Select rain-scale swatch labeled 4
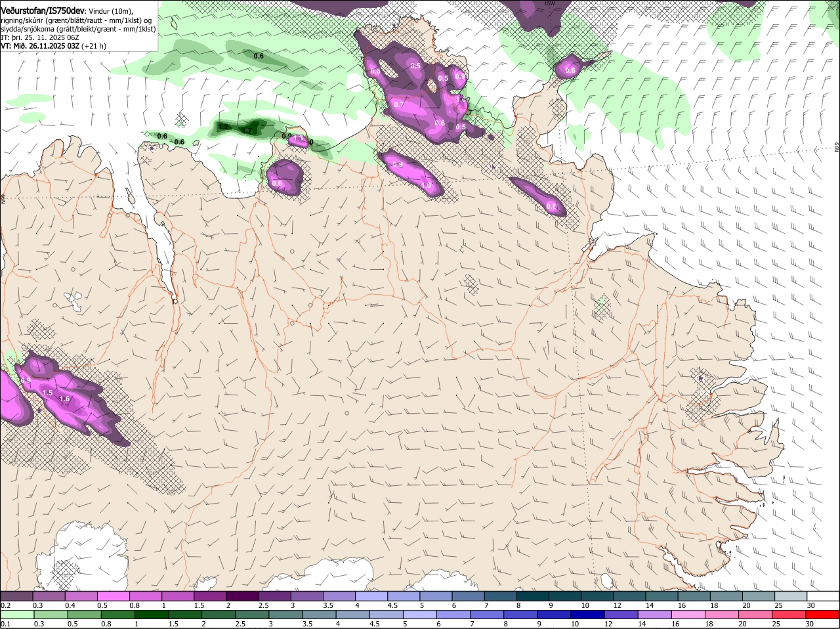Image resolution: width=840 pixels, height=629 pixels. (352, 615)
